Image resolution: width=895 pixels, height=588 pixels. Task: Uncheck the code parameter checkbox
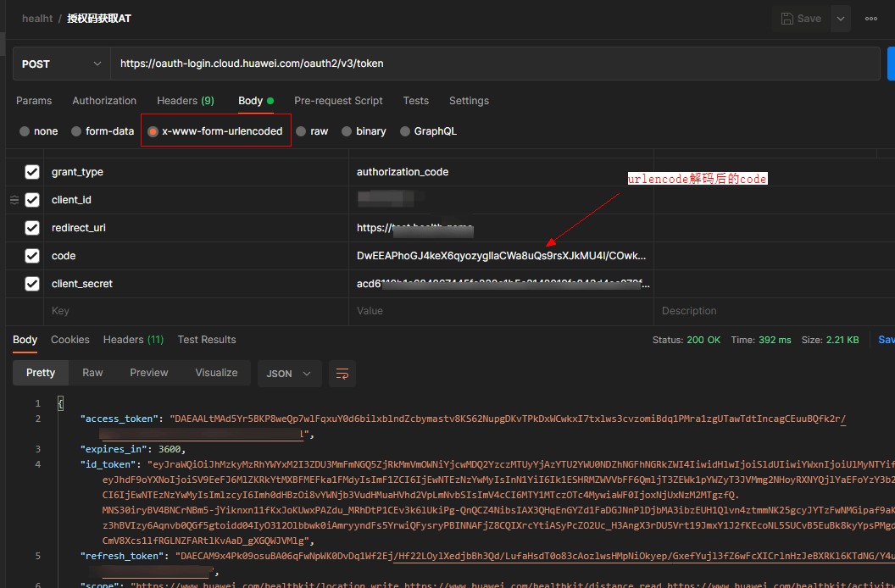pyautogui.click(x=32, y=256)
